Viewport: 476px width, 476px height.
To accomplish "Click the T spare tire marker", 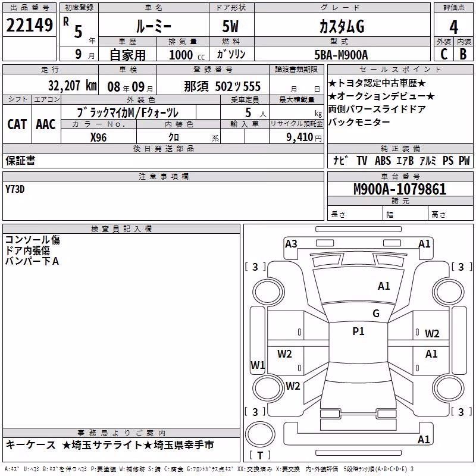I will (260, 455).
